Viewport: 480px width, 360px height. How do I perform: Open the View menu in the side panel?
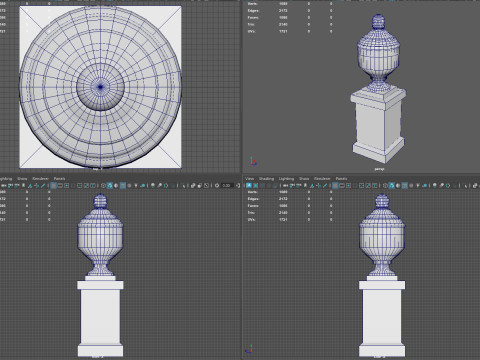pyautogui.click(x=249, y=179)
